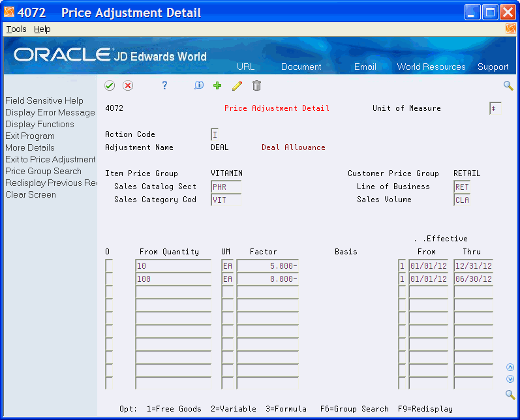This screenshot has width=520, height=420.
Task: Click the VITAMIN item price group value
Action: (226, 173)
